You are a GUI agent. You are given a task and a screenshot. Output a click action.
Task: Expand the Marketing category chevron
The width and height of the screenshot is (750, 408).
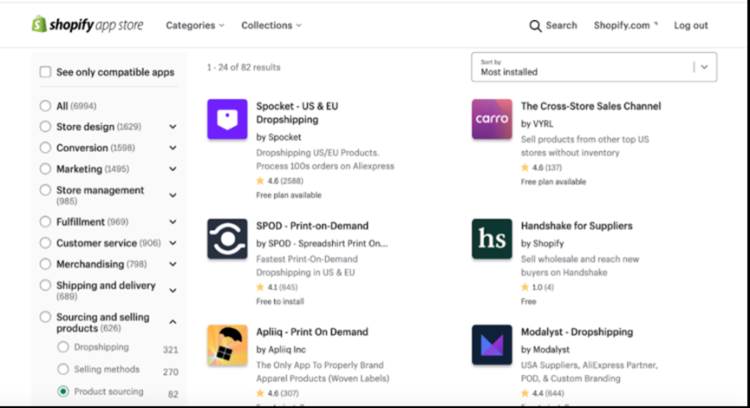173,169
